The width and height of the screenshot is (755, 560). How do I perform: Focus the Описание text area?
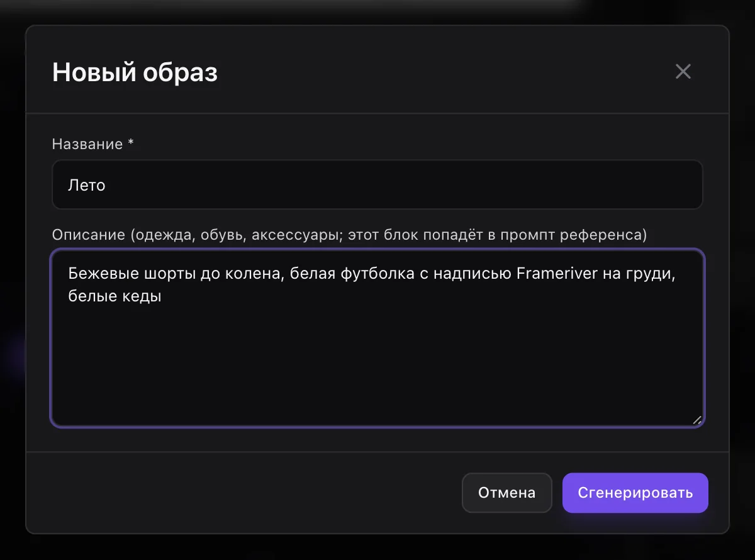[377, 339]
